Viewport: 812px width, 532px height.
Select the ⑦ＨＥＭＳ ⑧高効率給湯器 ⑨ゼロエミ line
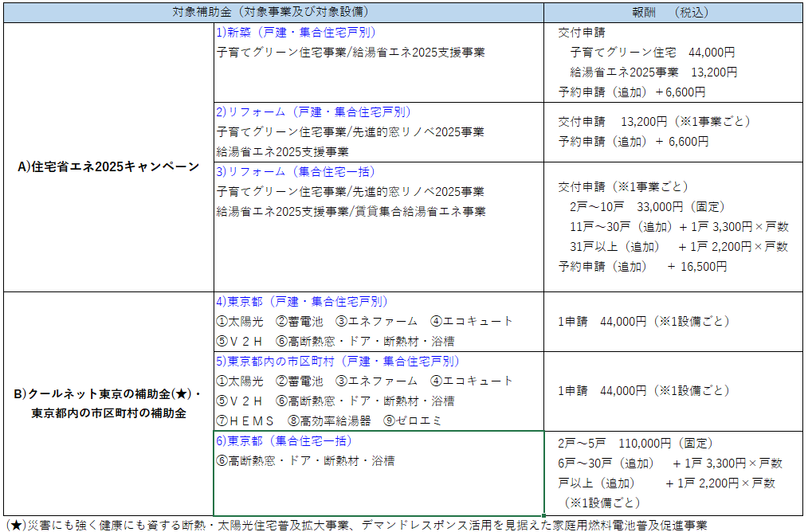coord(328,421)
